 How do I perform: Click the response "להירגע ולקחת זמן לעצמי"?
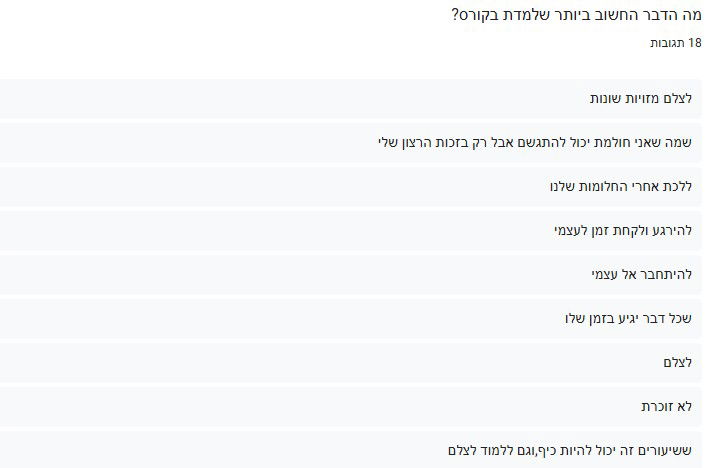tap(623, 230)
